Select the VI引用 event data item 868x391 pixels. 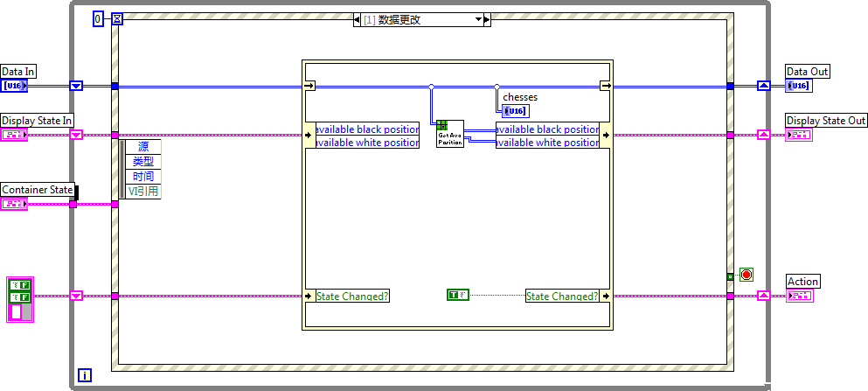[x=143, y=192]
